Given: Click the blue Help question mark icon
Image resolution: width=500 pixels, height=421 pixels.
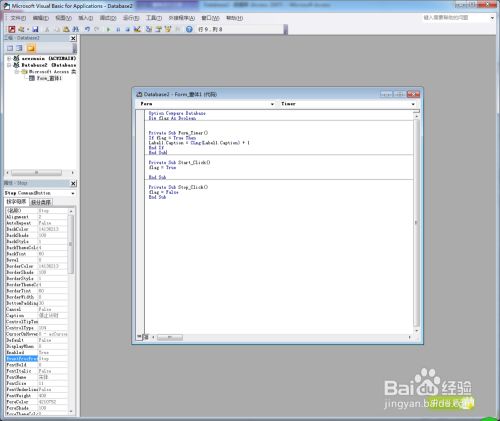Looking at the screenshot, I should pyautogui.click(x=189, y=29).
